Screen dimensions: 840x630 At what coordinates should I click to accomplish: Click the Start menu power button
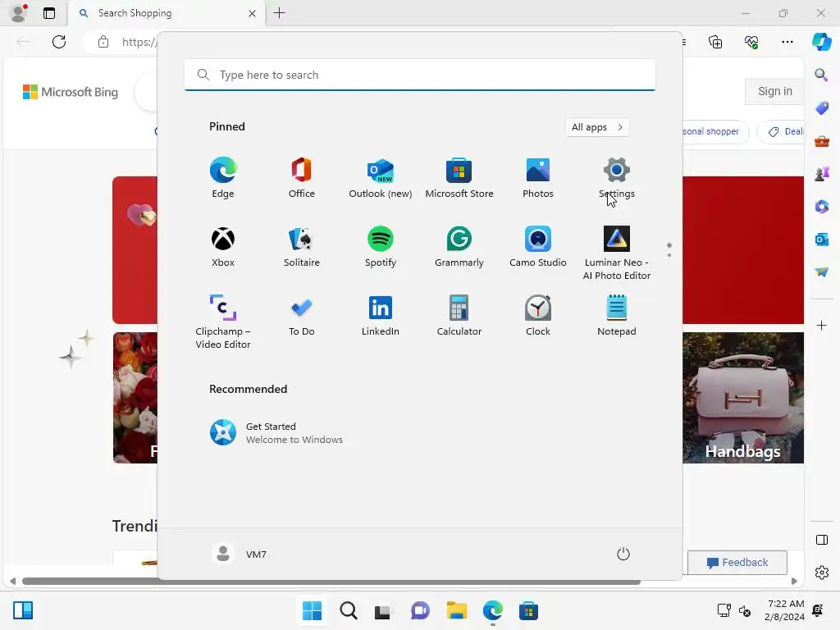[x=623, y=554]
